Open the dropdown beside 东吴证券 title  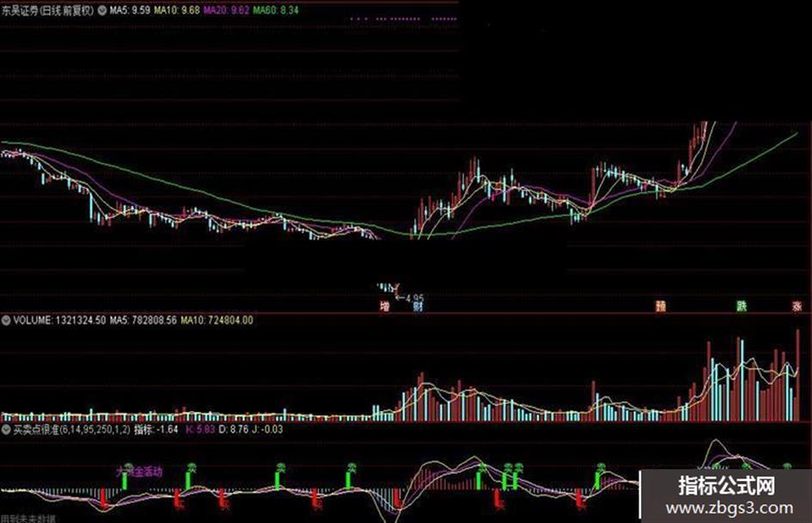[x=101, y=9]
